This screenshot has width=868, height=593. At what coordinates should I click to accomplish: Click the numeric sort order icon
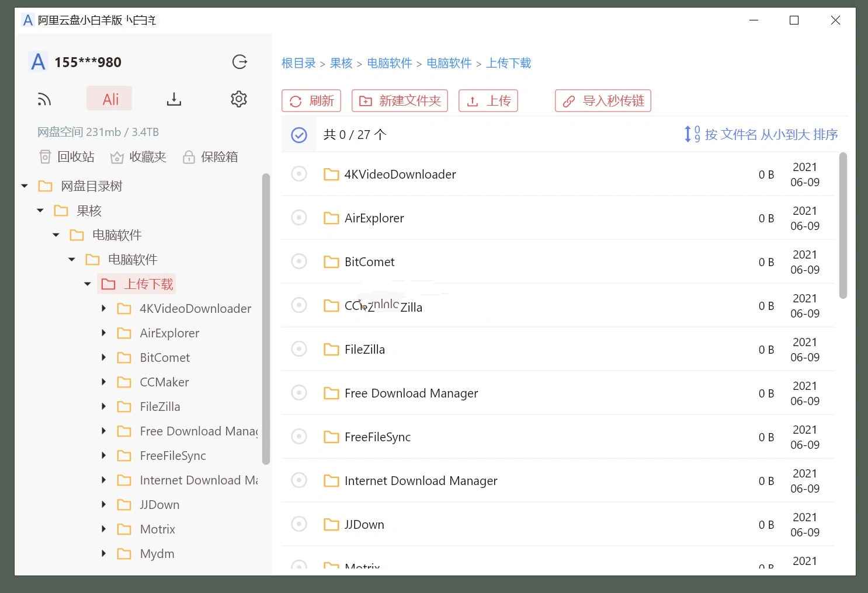[x=691, y=134]
